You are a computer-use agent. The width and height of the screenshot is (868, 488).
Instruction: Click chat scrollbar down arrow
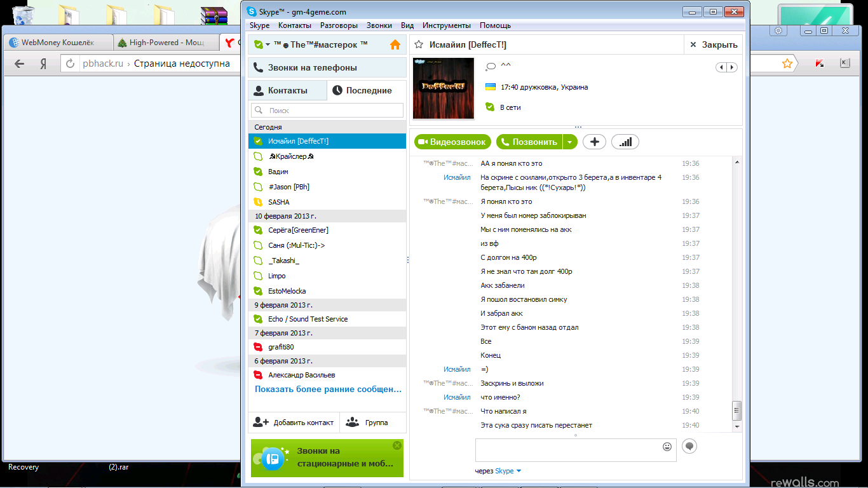pyautogui.click(x=737, y=427)
